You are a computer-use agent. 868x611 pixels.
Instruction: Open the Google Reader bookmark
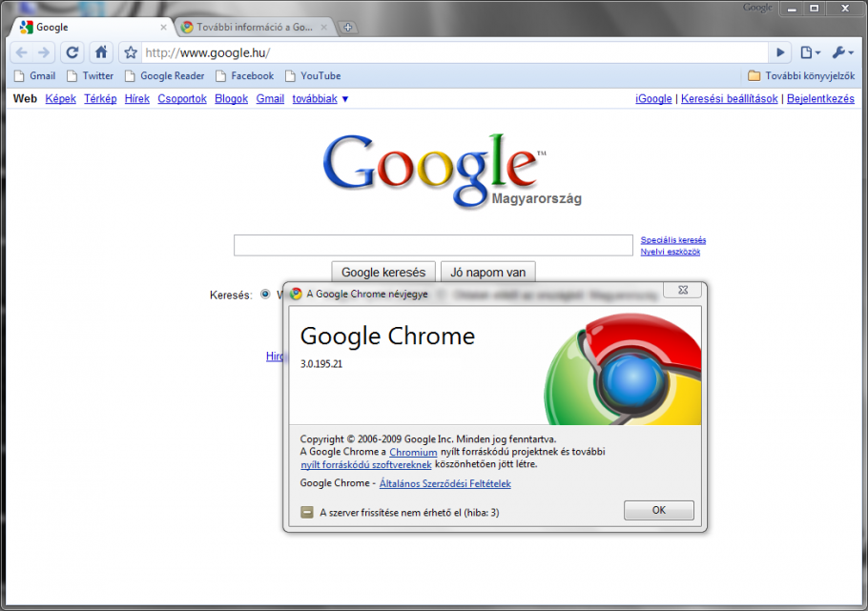click(164, 76)
